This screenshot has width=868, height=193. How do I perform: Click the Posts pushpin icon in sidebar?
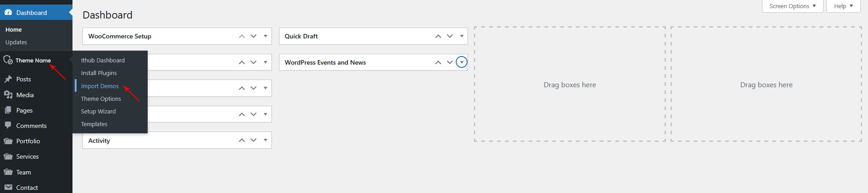point(8,79)
